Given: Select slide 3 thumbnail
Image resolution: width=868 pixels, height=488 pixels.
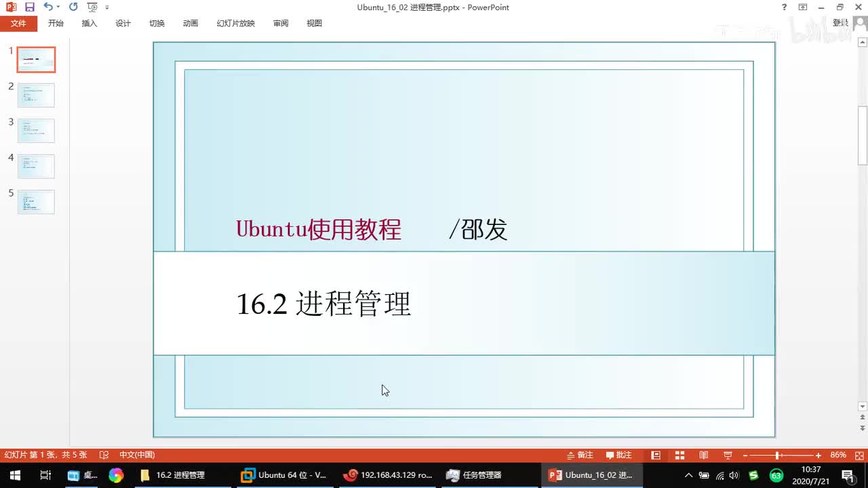Looking at the screenshot, I should point(36,131).
